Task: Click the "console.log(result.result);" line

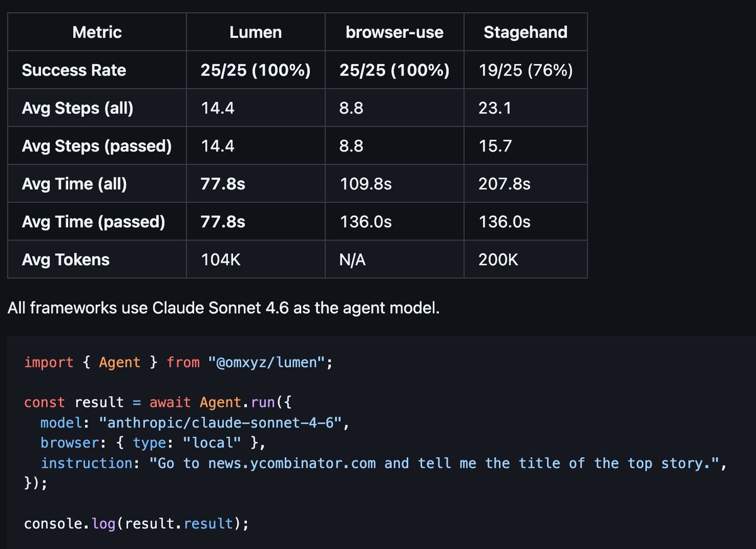Action: [x=136, y=524]
